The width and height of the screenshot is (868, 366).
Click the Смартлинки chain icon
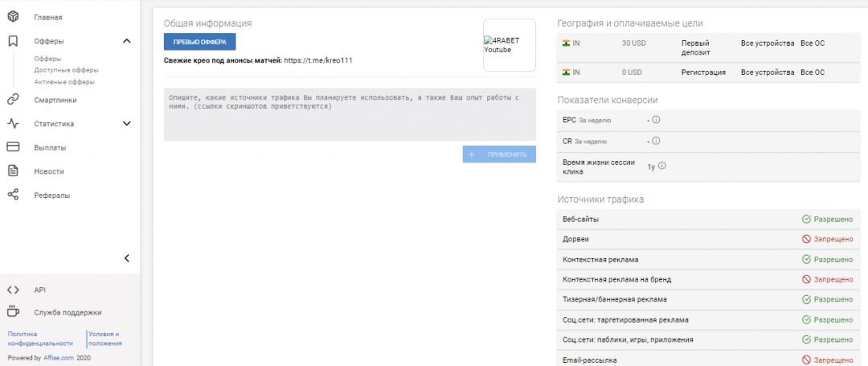[13, 100]
